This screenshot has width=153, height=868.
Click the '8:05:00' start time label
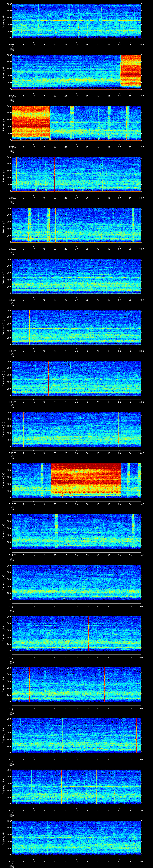pyautogui.click(x=12, y=248)
